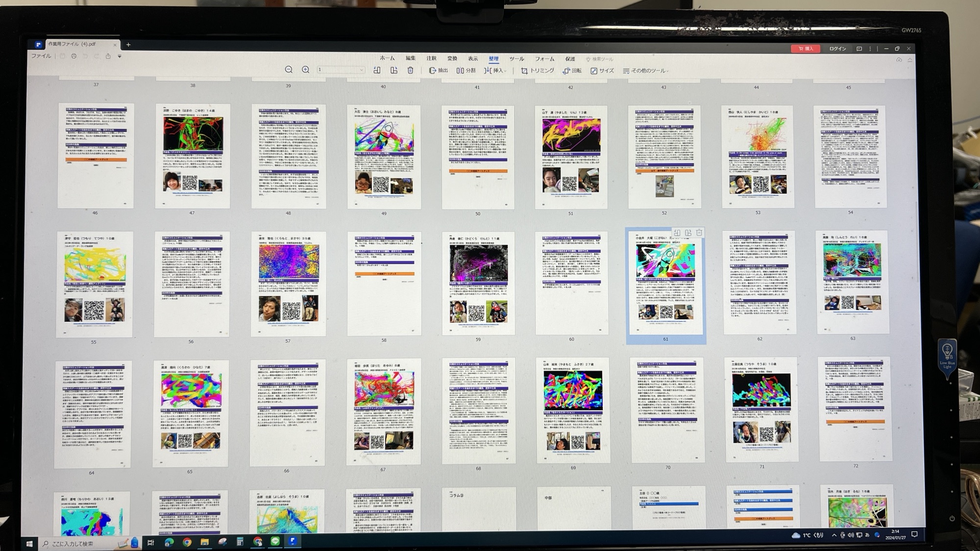The image size is (980, 551).
Task: Select page 53 thumbnail
Action: coord(758,157)
